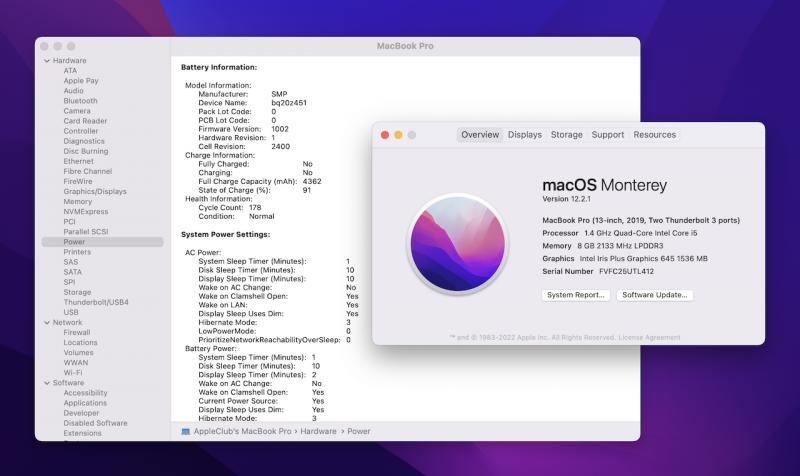This screenshot has height=476, width=800.
Task: Collapse the Hardware section in sidebar
Action: (x=46, y=60)
